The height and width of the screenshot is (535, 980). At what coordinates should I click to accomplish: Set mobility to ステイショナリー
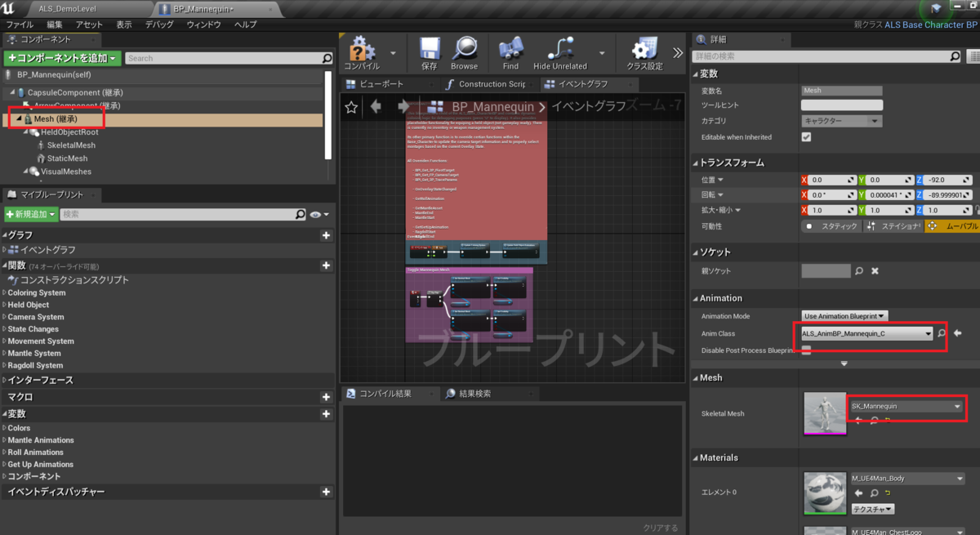[892, 226]
